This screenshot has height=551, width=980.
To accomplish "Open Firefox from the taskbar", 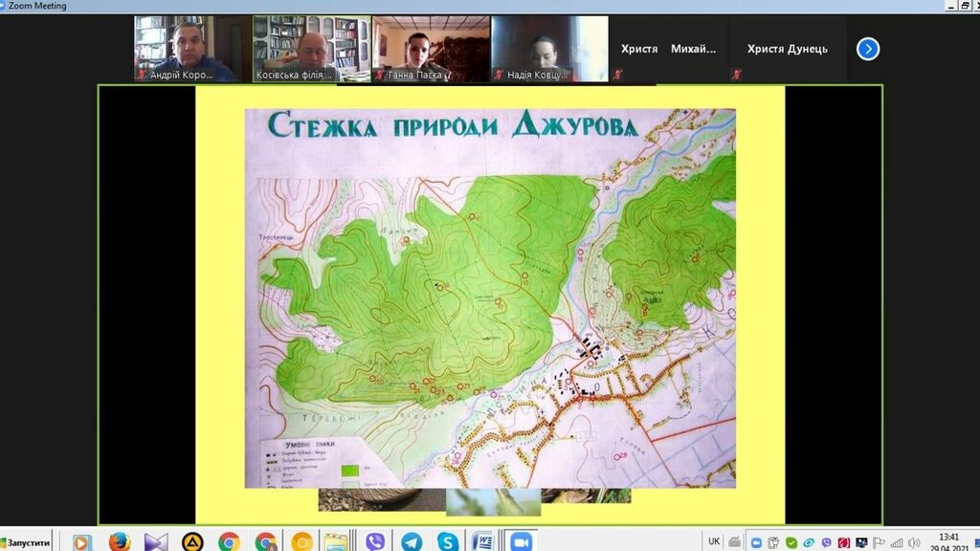I will pos(120,542).
